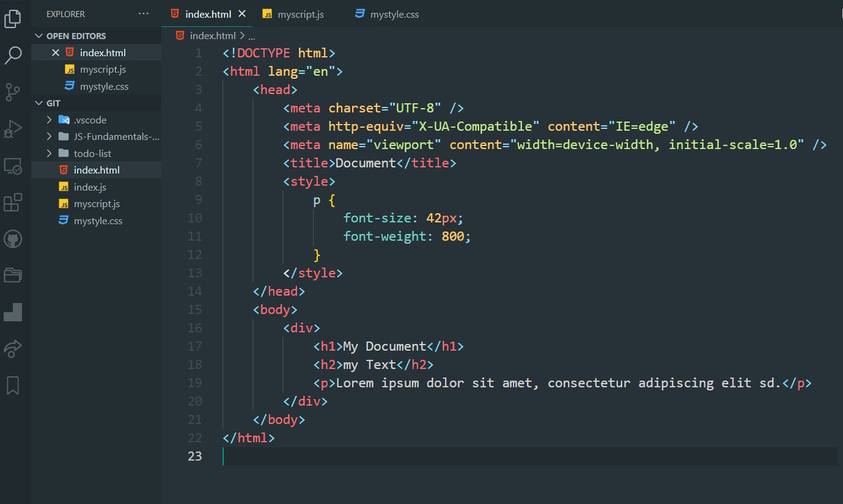Image resolution: width=843 pixels, height=504 pixels.
Task: Click HTML5 icon in index.html tab
Action: [x=175, y=13]
